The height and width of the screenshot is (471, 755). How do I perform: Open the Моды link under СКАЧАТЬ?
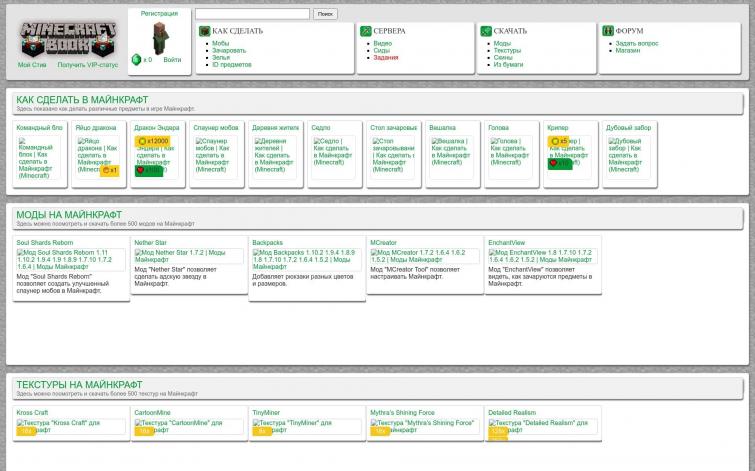[502, 43]
